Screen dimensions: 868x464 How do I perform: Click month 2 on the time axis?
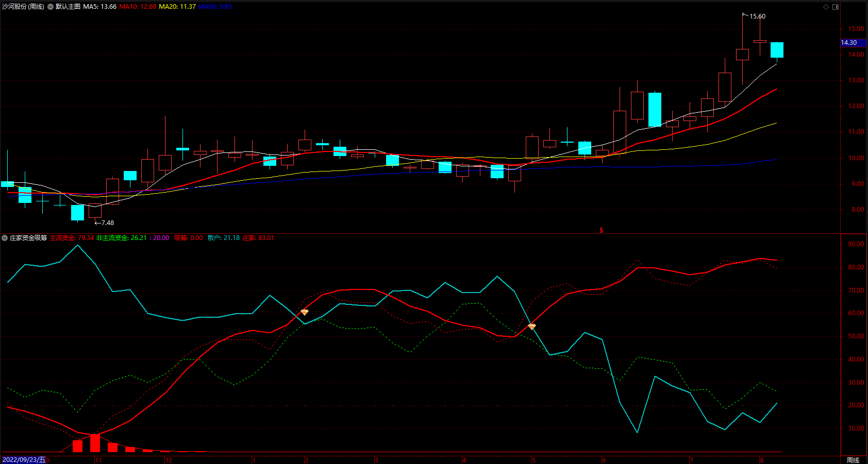coord(306,460)
